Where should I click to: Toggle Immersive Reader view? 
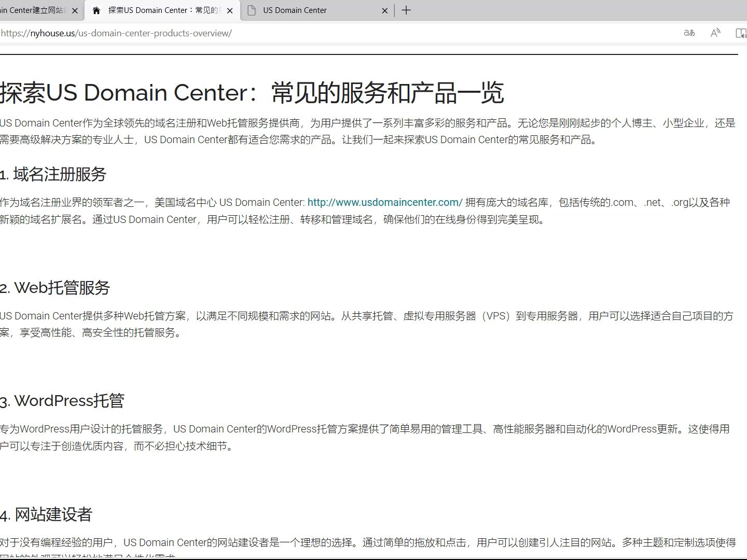click(741, 33)
